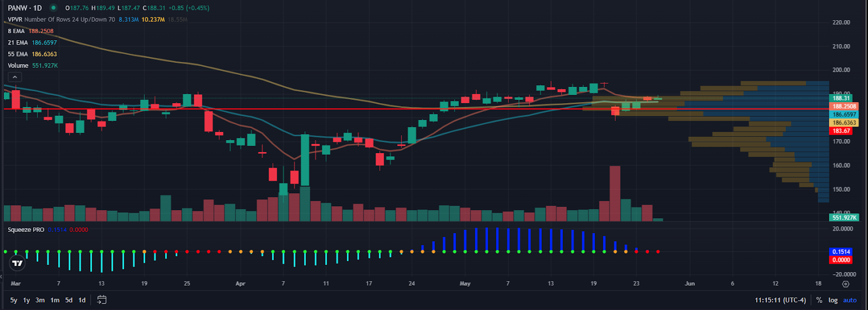Click the Volume value 551.927K in legend
The width and height of the screenshot is (868, 310).
tap(45, 65)
